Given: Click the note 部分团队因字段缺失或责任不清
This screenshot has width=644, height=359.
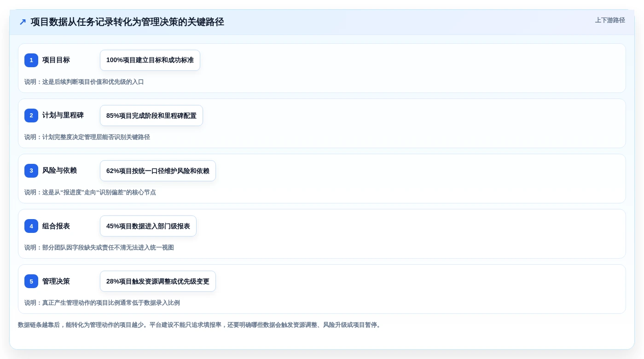Looking at the screenshot, I should point(99,248).
